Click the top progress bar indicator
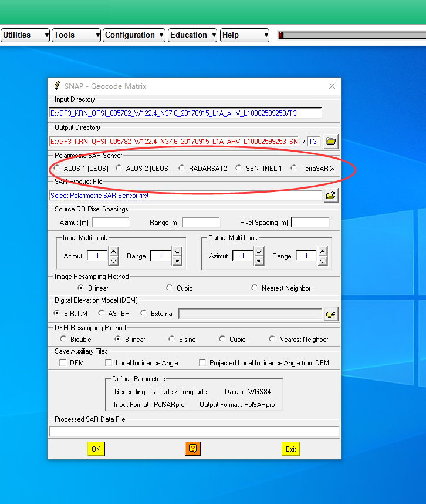Image resolution: width=426 pixels, height=504 pixels. coord(281,35)
